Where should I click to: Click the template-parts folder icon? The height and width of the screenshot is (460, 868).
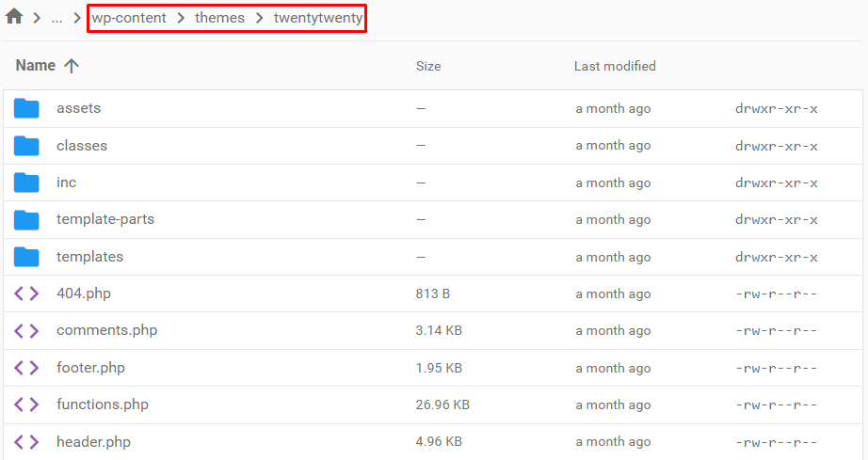(x=26, y=219)
